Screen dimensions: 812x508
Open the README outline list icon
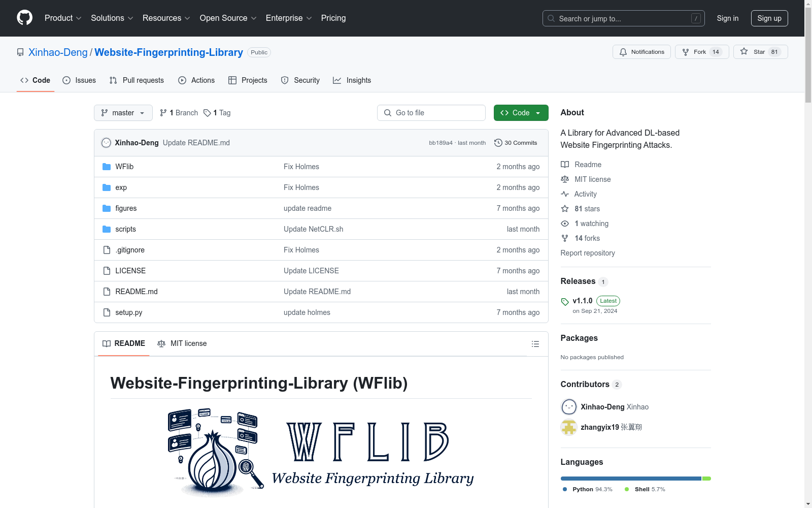(x=535, y=344)
